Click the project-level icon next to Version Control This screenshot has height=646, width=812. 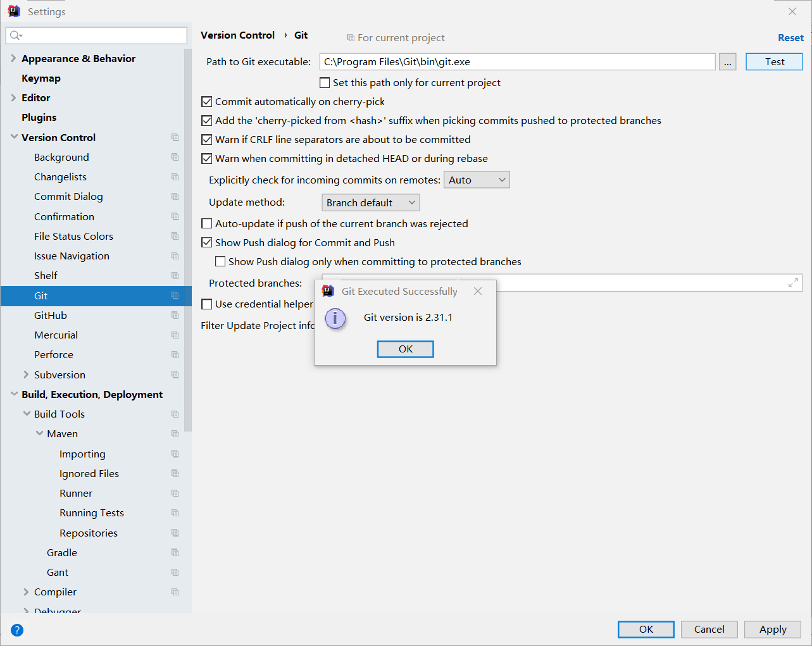[175, 137]
